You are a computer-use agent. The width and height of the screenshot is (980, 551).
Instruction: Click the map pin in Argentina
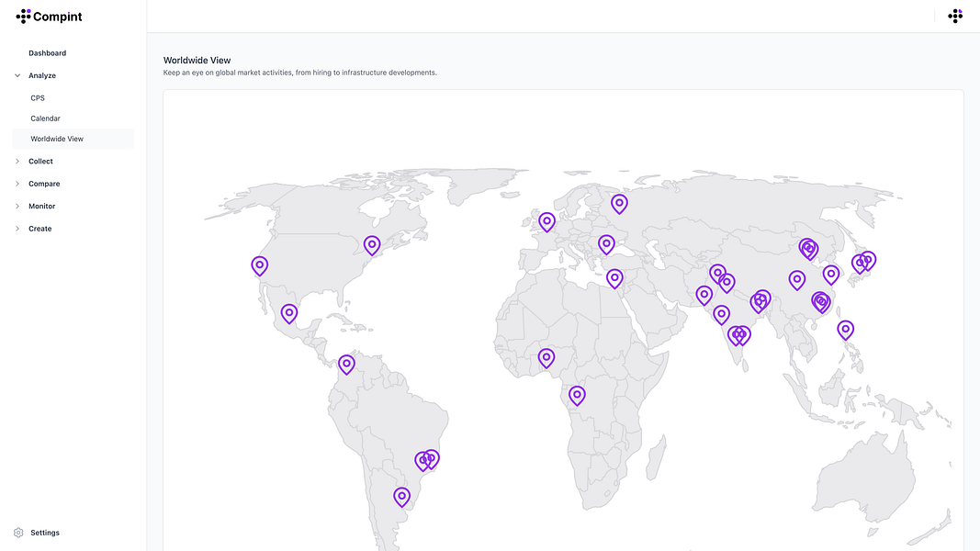tap(401, 496)
